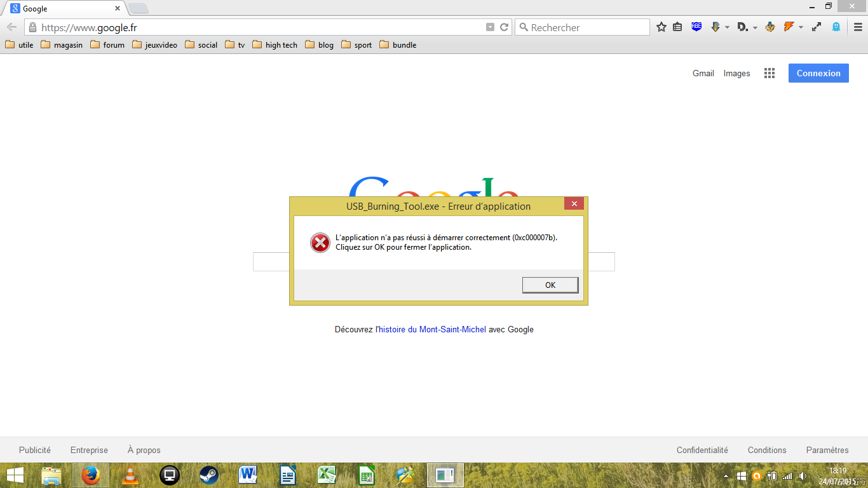Click the 'D.' extension icon
Viewport: 868px width, 488px height.
click(x=742, y=27)
